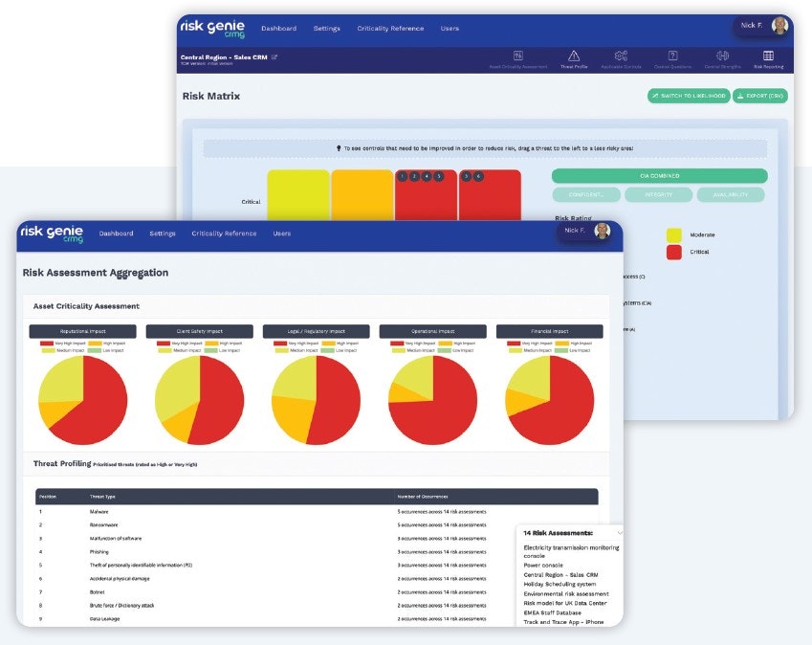Select threat marker 5 in the risk matrix
Screen dimensions: 812x645
point(438,177)
